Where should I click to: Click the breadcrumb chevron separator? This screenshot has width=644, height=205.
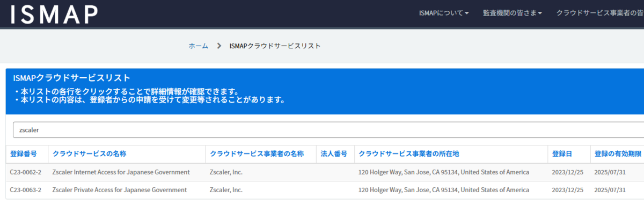(x=219, y=46)
